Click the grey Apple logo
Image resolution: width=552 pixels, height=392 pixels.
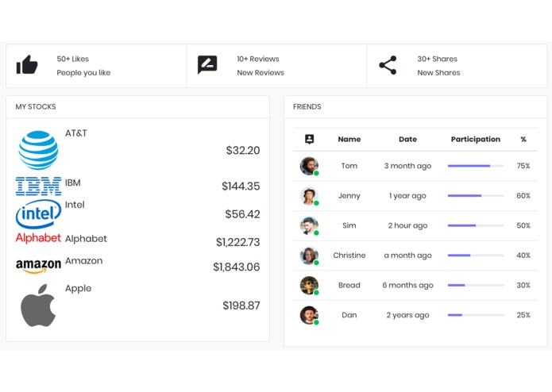(38, 306)
